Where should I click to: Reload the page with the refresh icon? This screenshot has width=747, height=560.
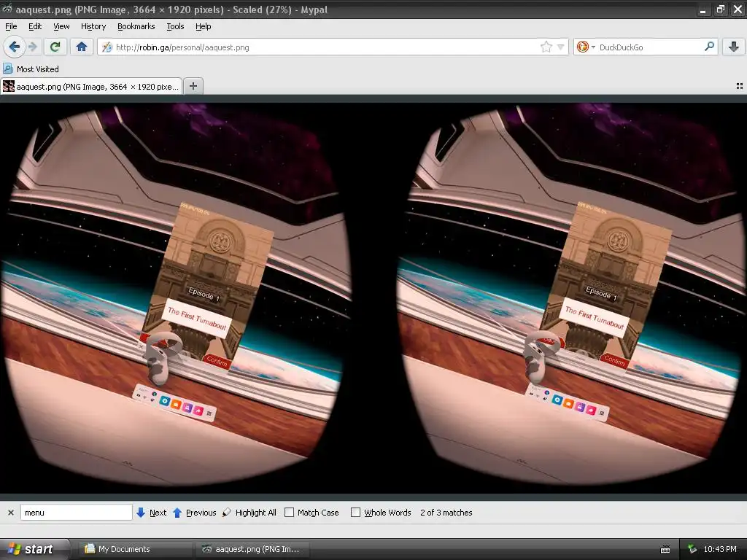pos(55,47)
